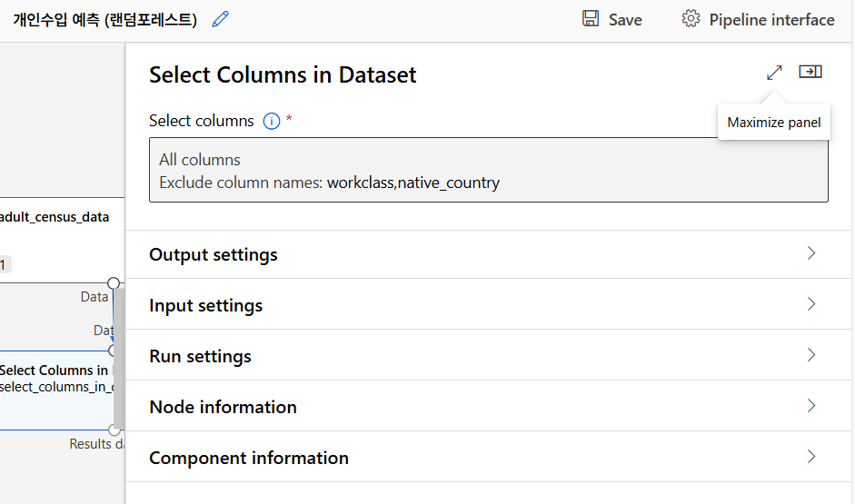Maximize the Select Columns panel
The image size is (855, 504).
[x=774, y=72]
